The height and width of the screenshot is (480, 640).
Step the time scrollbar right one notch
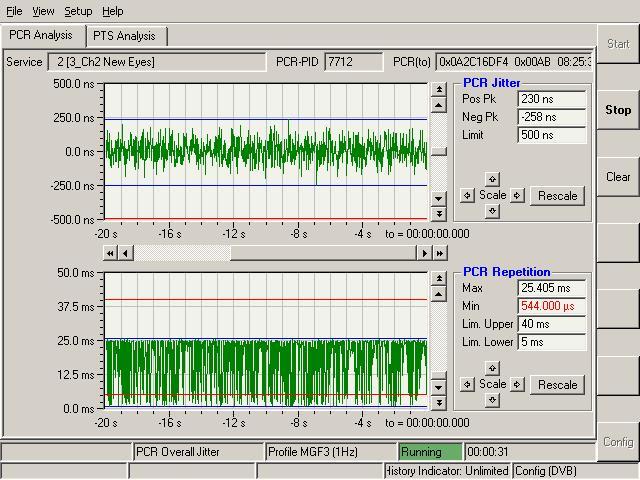point(424,253)
